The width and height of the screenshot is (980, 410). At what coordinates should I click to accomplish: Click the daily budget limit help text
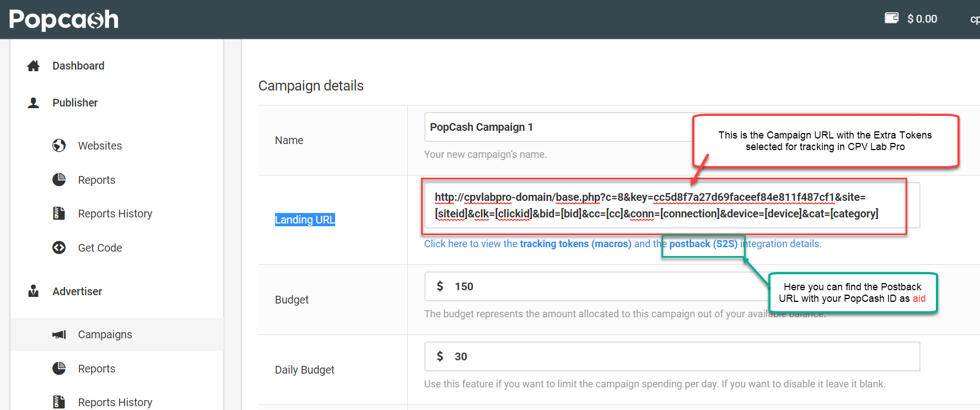pyautogui.click(x=655, y=384)
